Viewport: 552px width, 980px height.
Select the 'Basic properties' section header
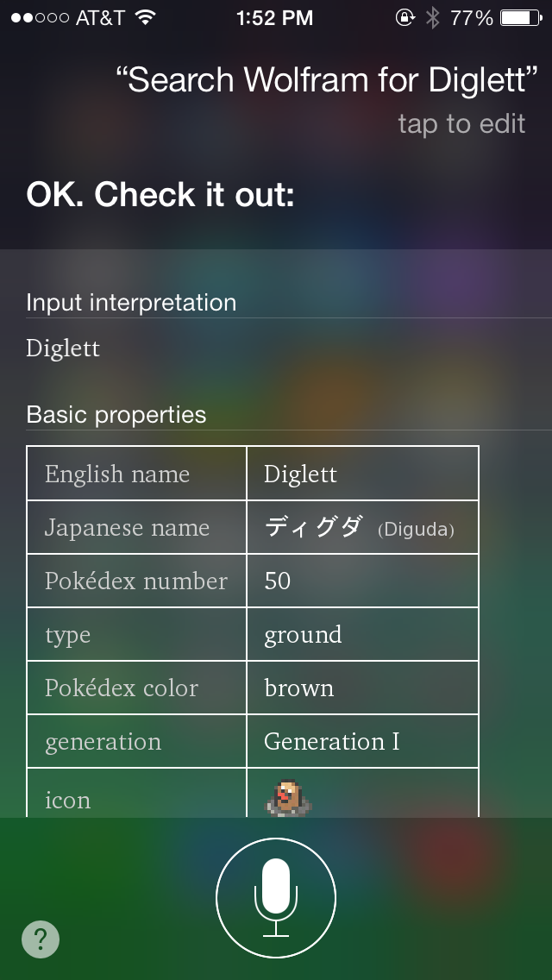click(116, 415)
